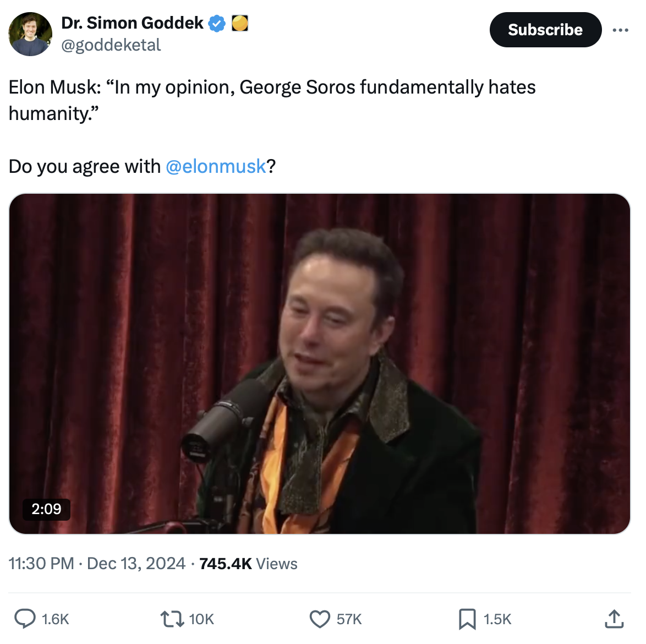
Task: Bookmark this post using the bookmark icon
Action: coord(467,619)
